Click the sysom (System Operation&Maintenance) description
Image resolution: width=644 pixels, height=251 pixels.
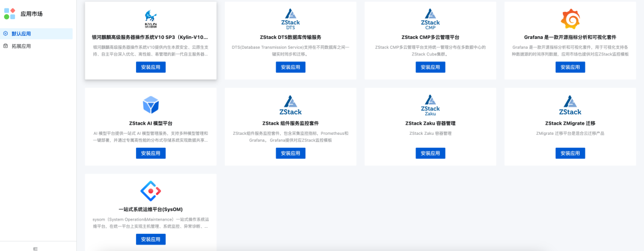click(x=151, y=222)
